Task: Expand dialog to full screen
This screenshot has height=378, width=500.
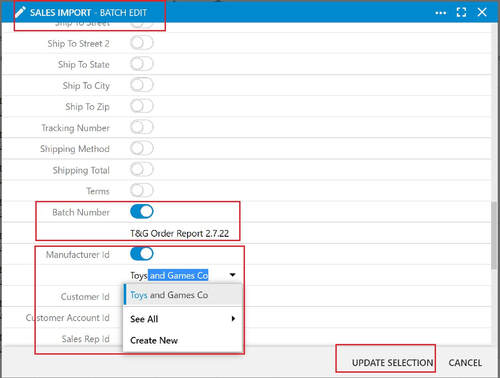Action: pos(461,12)
